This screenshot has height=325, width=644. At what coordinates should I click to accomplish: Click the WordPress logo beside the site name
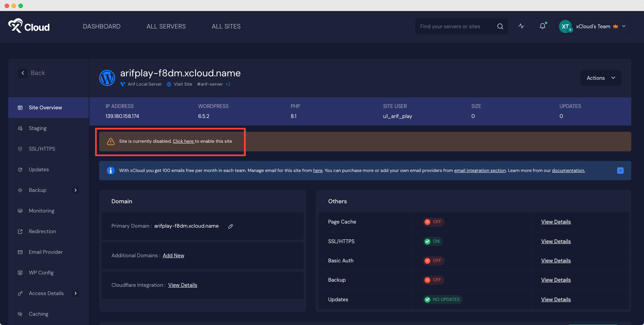tap(107, 78)
